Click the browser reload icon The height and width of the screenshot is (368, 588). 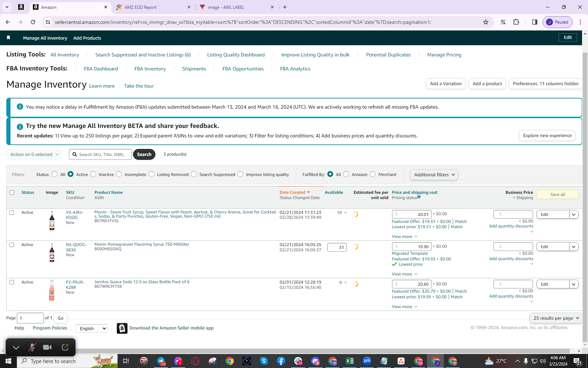(33, 22)
